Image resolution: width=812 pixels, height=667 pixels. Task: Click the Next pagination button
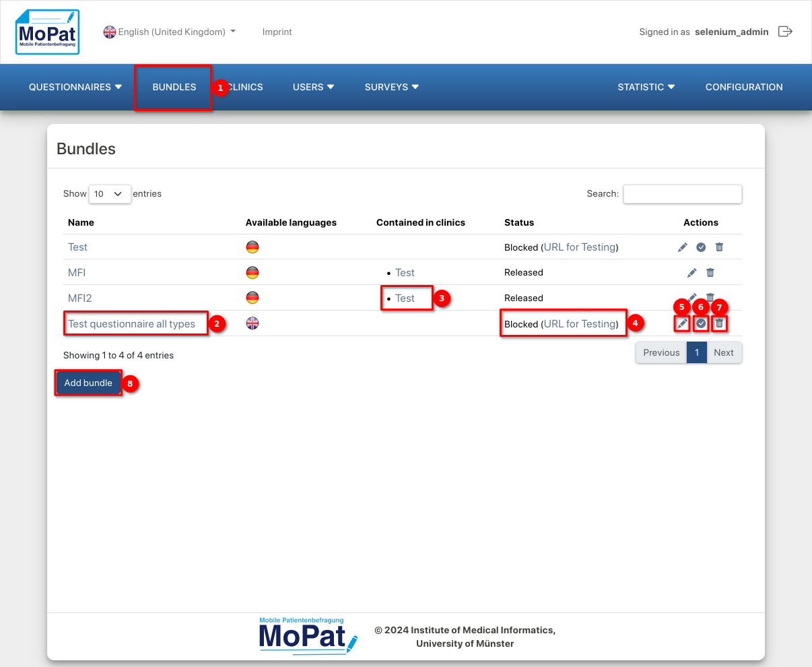click(724, 352)
